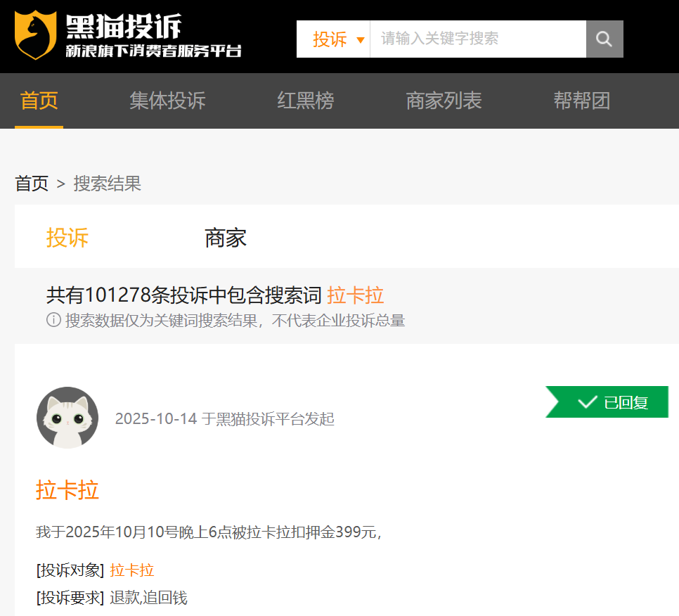Click the highlighted keyword 拉卡拉 in result count
The height and width of the screenshot is (616, 679).
[356, 295]
